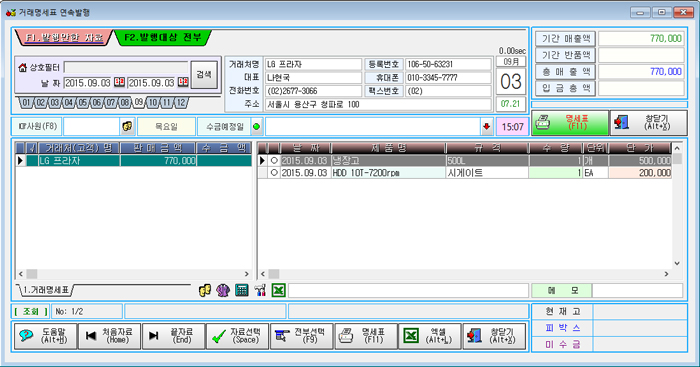Click the 등록번호 value 106-50-63231
Viewport: 700px width, 367px height.
tap(448, 64)
